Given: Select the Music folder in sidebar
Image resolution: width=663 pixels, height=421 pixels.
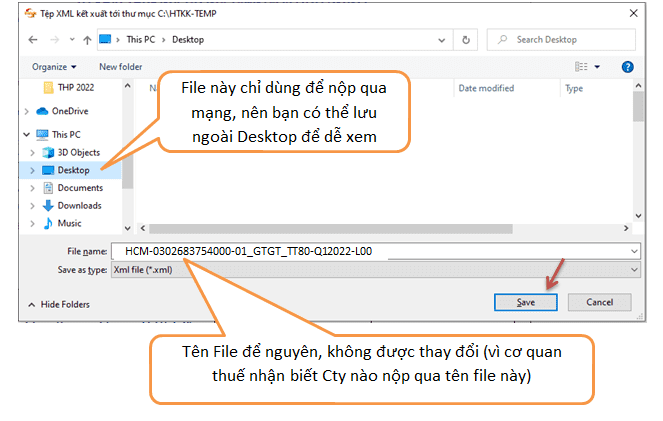Looking at the screenshot, I should pos(69,223).
